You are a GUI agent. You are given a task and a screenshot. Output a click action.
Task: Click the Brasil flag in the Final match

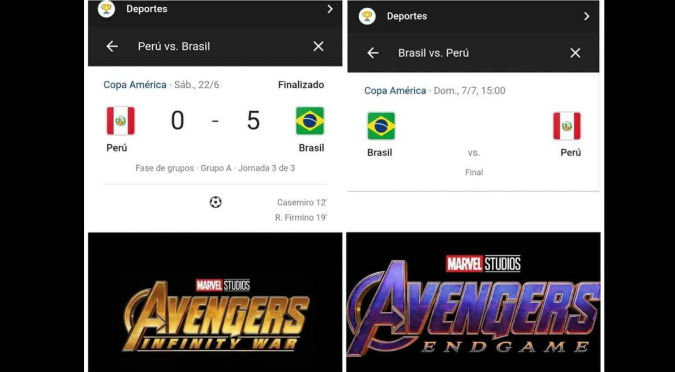tap(381, 126)
